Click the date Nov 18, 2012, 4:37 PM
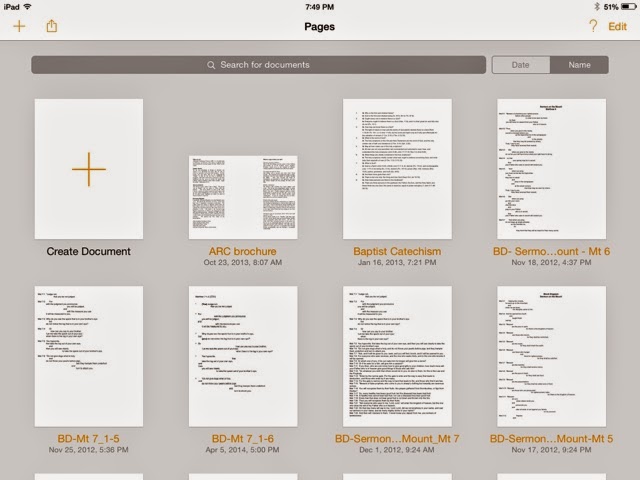The width and height of the screenshot is (640, 480). [x=551, y=262]
